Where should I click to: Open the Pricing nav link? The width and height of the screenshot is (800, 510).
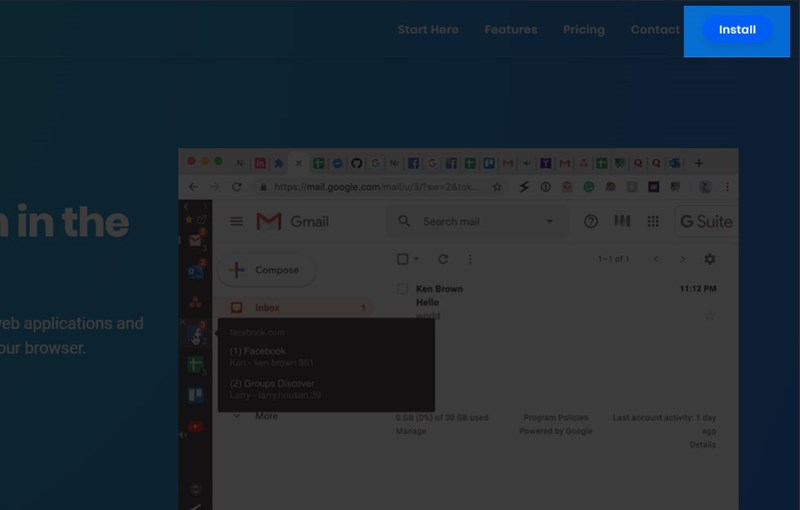584,30
